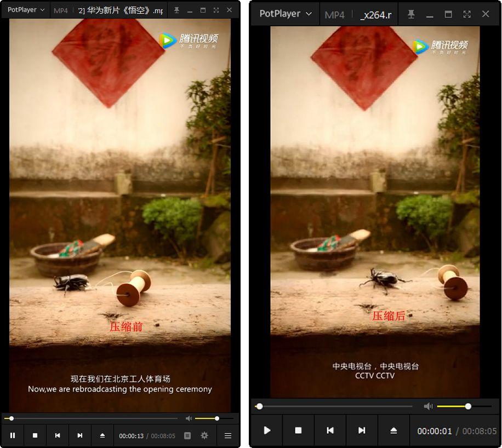Jump to next file in right player
The width and height of the screenshot is (502, 448).
362,430
